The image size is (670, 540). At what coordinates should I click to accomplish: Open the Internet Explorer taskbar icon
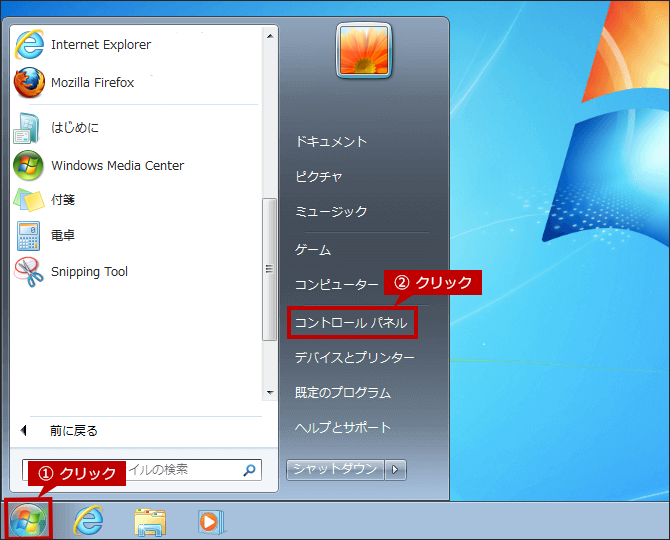[x=88, y=520]
